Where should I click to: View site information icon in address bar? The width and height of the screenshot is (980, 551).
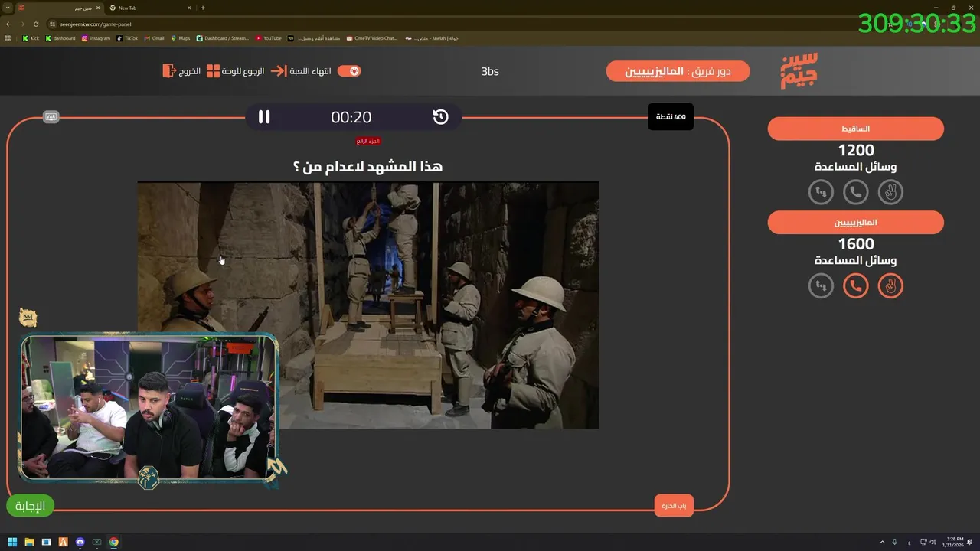tap(53, 24)
